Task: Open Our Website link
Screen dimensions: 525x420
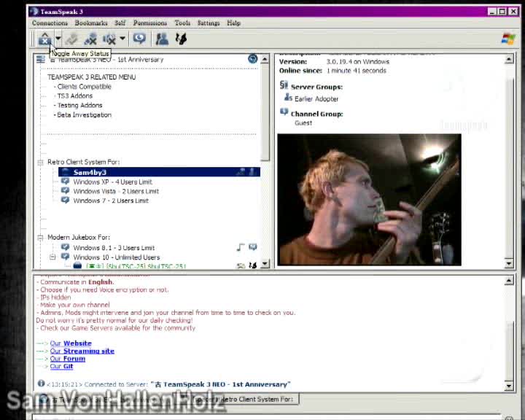Action: click(71, 343)
